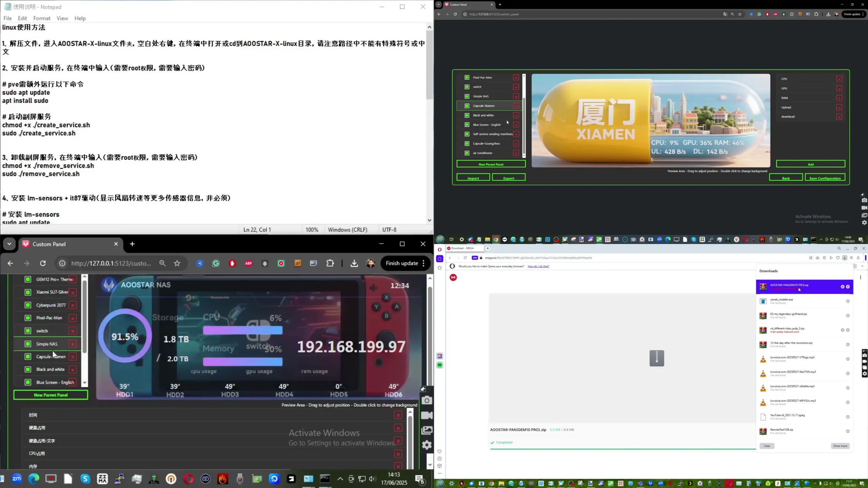
Task: Retry the cd_different-class_pulp_3.zip download
Action: 843,330
